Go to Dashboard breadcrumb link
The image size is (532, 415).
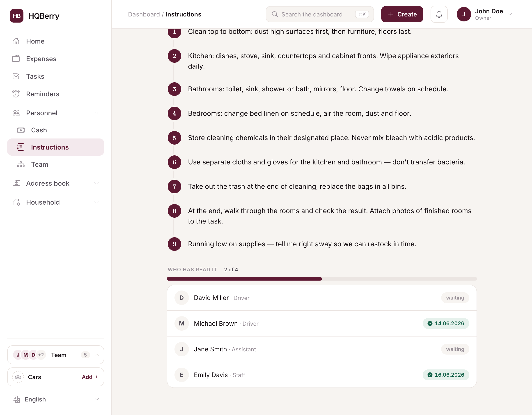[144, 14]
